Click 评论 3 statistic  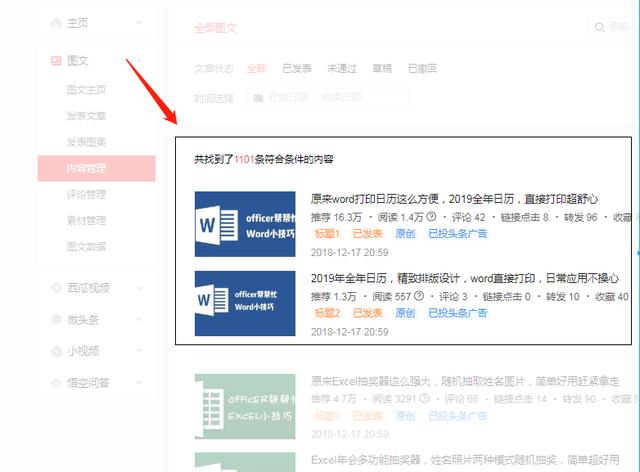pyautogui.click(x=453, y=296)
